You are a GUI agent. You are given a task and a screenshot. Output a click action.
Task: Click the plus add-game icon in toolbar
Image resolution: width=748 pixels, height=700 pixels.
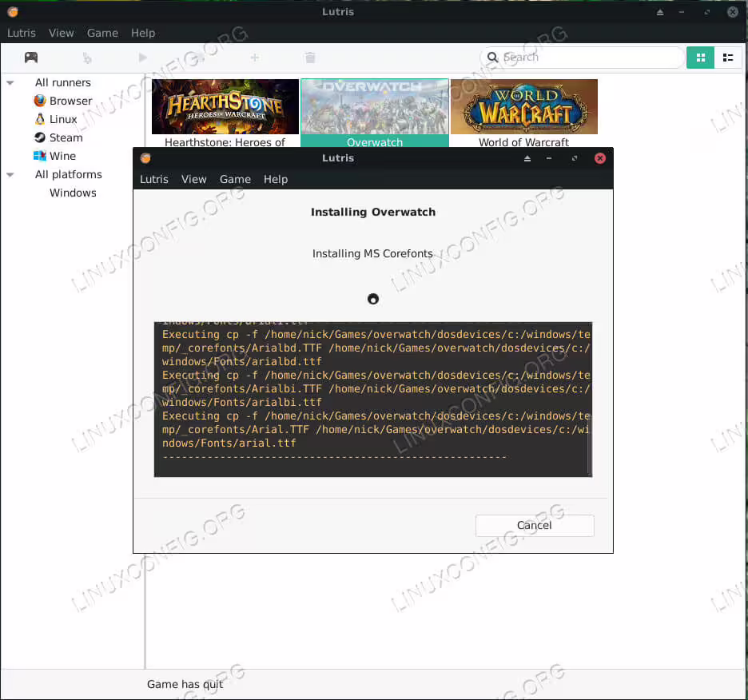pos(255,58)
